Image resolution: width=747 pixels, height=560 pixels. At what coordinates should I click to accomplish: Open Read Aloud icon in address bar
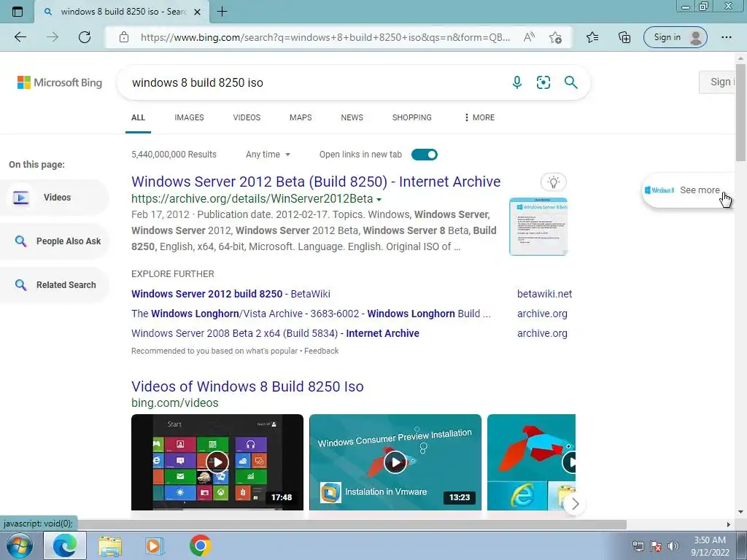click(530, 37)
